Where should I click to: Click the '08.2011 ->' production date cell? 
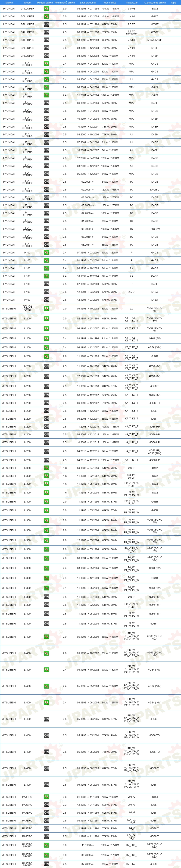(88, 245)
